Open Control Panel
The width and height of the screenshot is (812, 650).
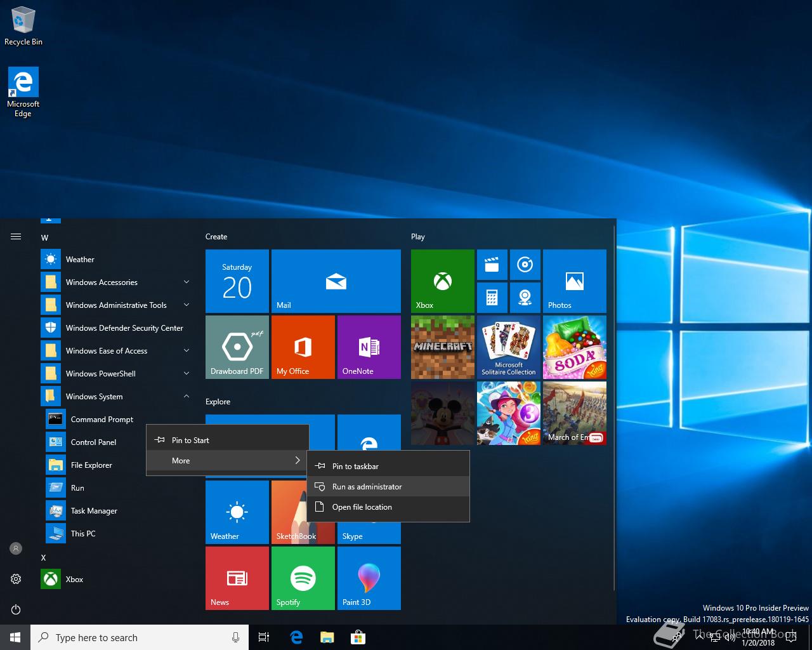pos(94,442)
